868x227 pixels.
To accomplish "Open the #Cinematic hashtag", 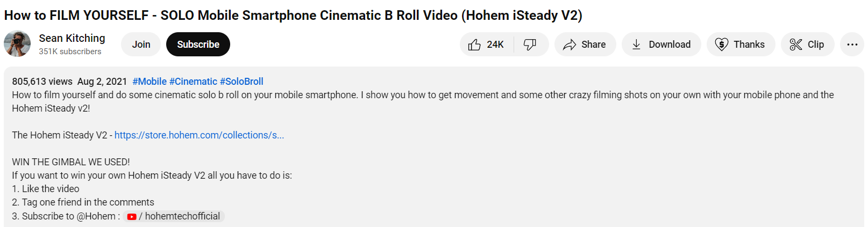I will (x=193, y=82).
